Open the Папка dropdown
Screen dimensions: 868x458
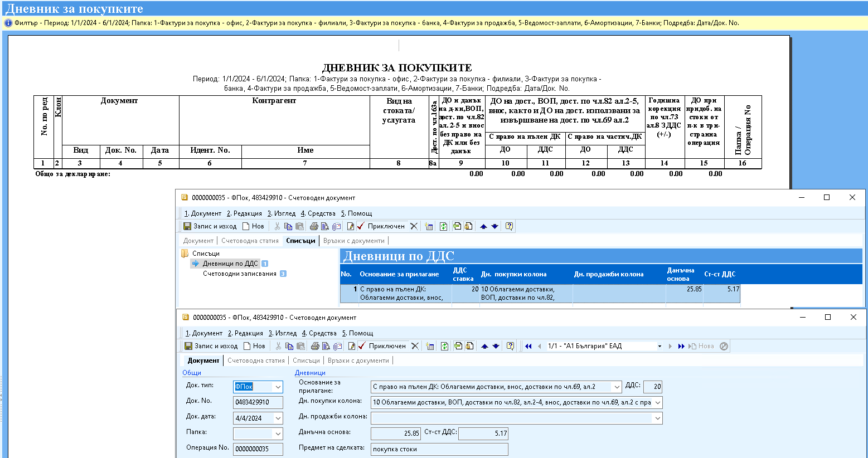pyautogui.click(x=278, y=433)
